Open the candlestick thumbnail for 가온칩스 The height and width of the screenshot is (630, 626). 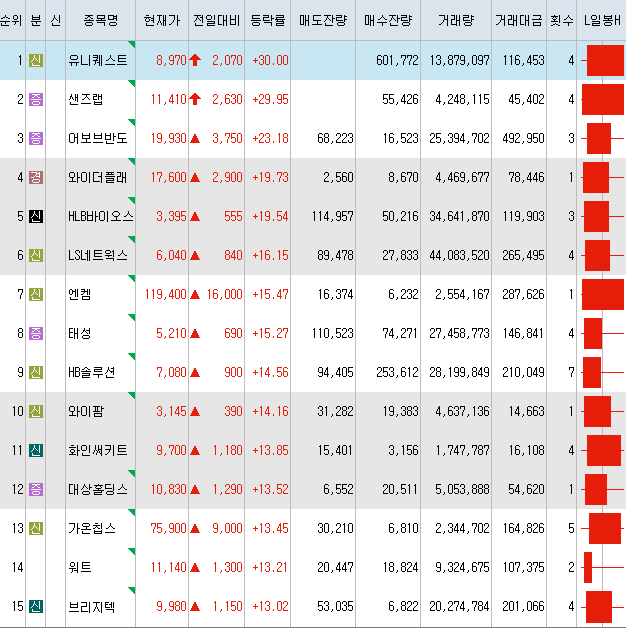[x=603, y=528]
